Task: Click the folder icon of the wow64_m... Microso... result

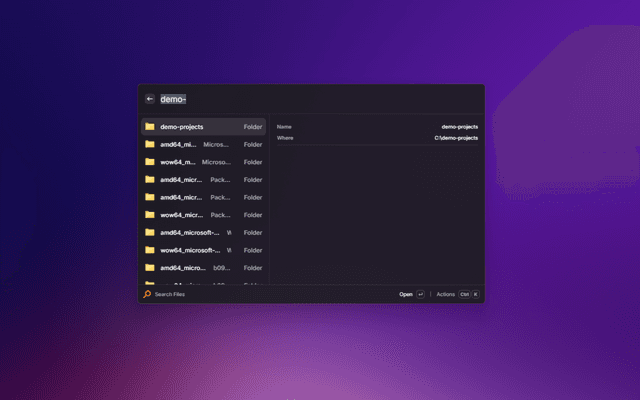Action: coord(150,162)
